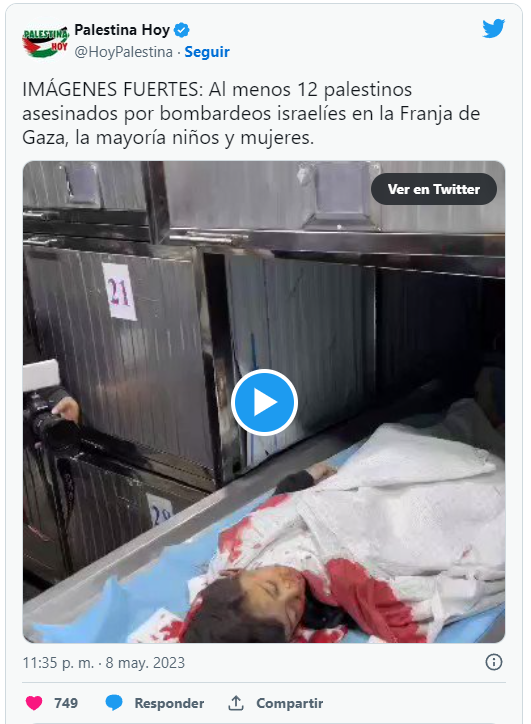The width and height of the screenshot is (531, 724).
Task: Click the @HoyPalestina handle
Action: coord(124,52)
